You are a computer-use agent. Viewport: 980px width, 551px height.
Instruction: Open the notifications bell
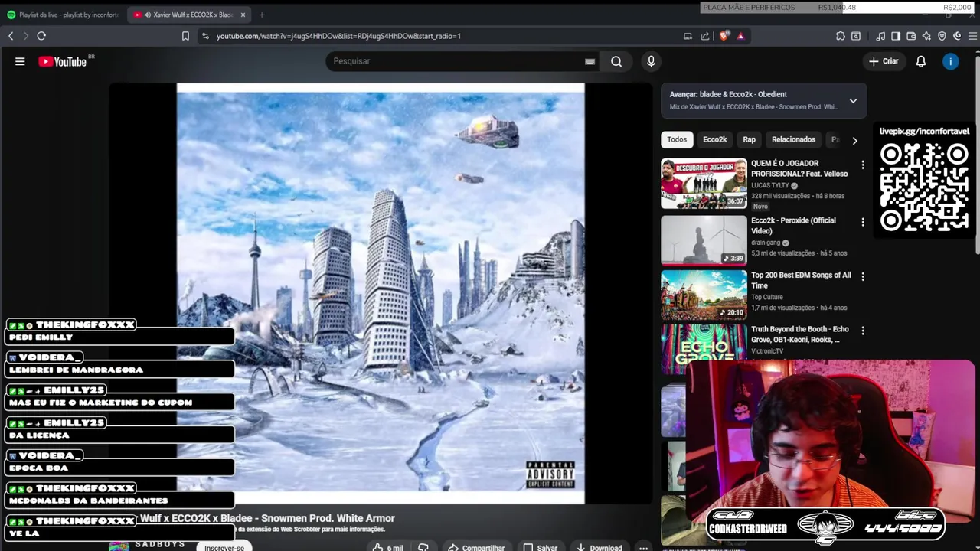coord(921,61)
